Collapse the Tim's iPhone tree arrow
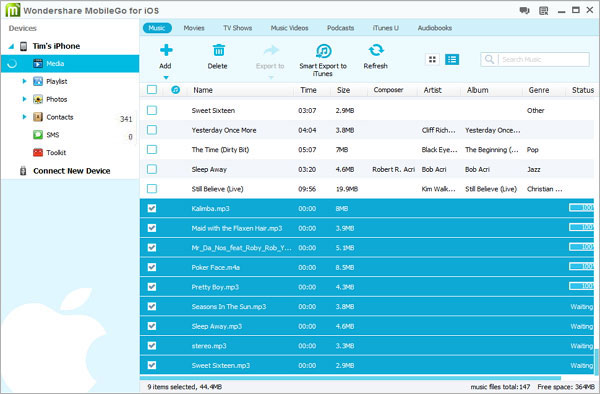 [x=11, y=46]
